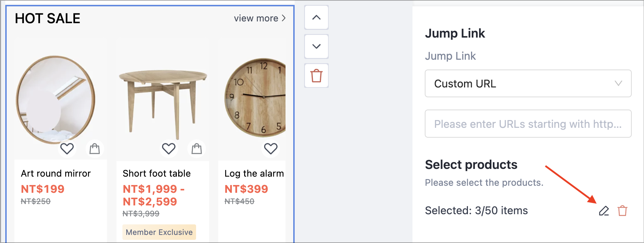
Task: Delete the HOT SALE section
Action: (316, 75)
